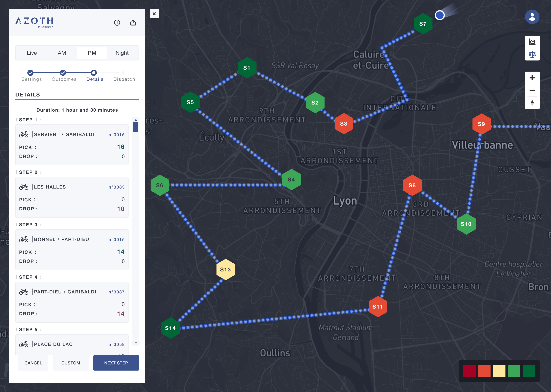551x392 pixels.
Task: Click the Azoth by Entropy logo
Action: (x=34, y=22)
